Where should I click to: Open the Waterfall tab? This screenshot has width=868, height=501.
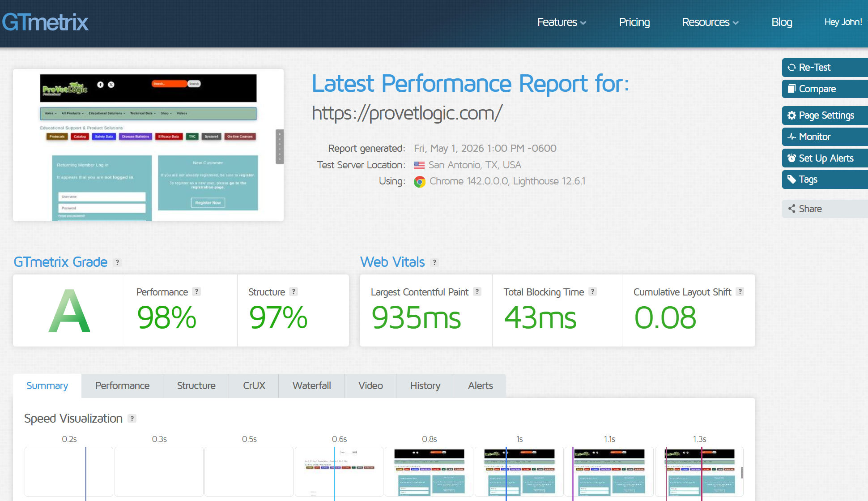pos(311,386)
